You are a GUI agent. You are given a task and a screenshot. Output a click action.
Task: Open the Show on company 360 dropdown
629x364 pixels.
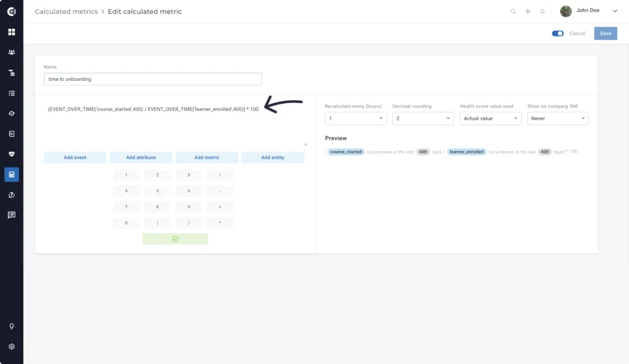pyautogui.click(x=558, y=118)
